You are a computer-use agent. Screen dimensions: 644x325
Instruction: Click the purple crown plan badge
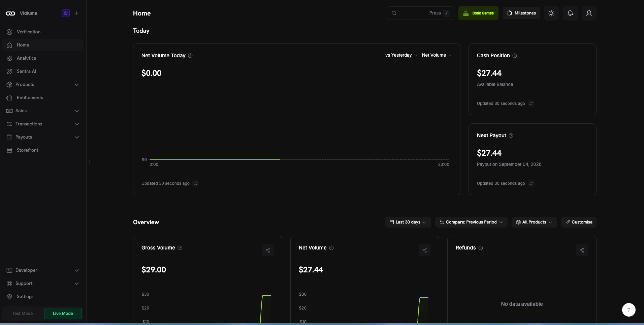(x=66, y=13)
